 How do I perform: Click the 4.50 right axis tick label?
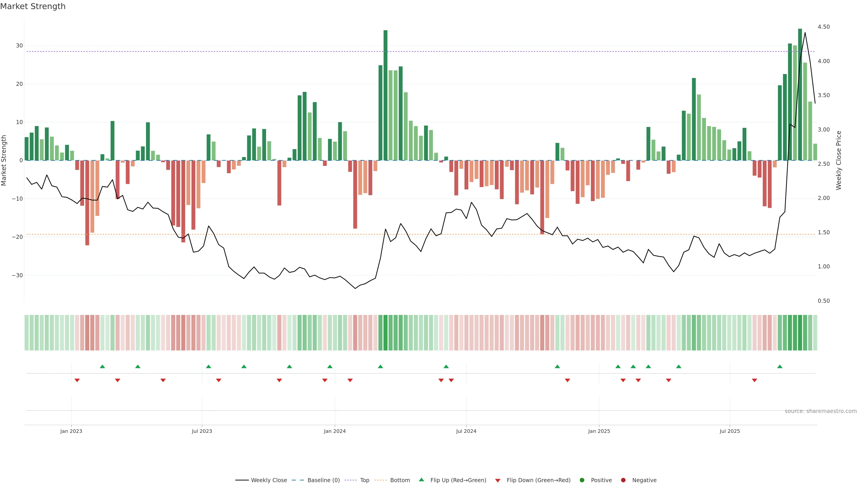click(823, 27)
